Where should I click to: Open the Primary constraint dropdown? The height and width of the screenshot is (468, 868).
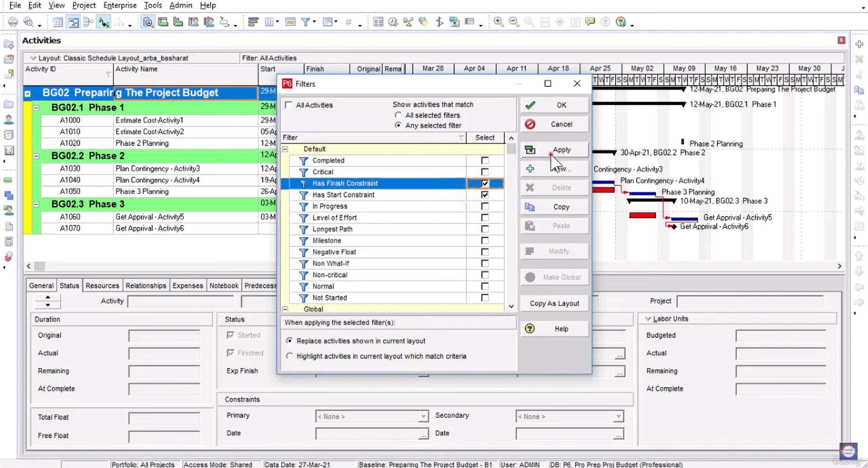click(x=421, y=416)
